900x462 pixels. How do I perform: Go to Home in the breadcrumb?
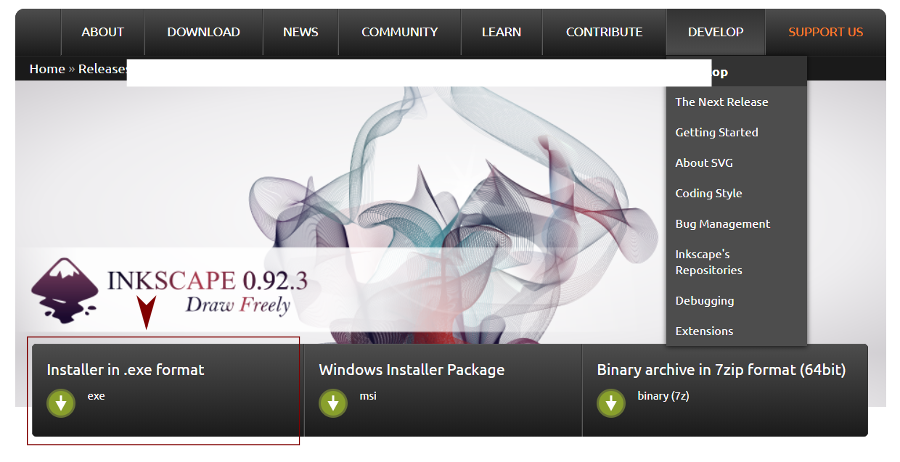[47, 69]
